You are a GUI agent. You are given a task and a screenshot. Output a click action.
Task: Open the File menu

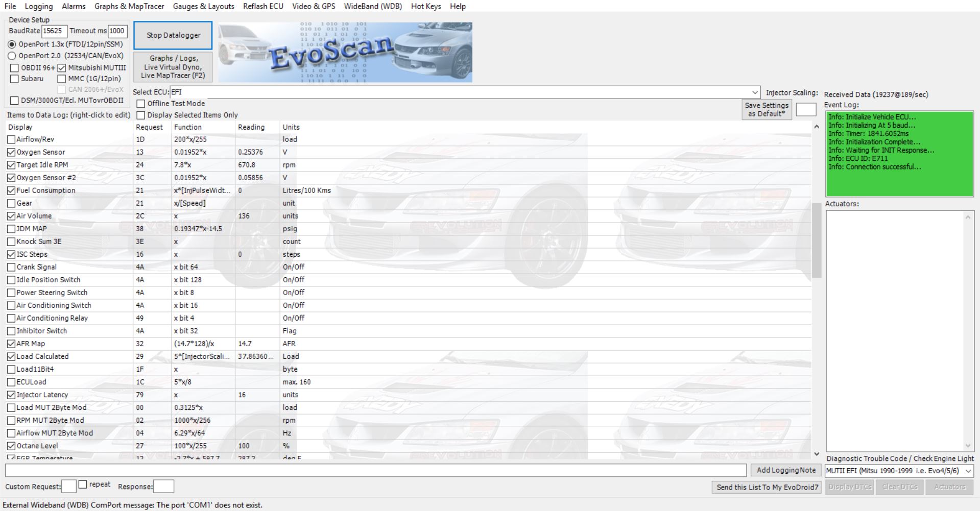(x=10, y=6)
